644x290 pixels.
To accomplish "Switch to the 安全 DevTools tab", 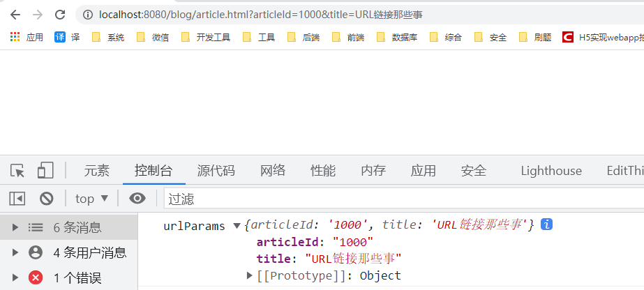I will click(474, 170).
